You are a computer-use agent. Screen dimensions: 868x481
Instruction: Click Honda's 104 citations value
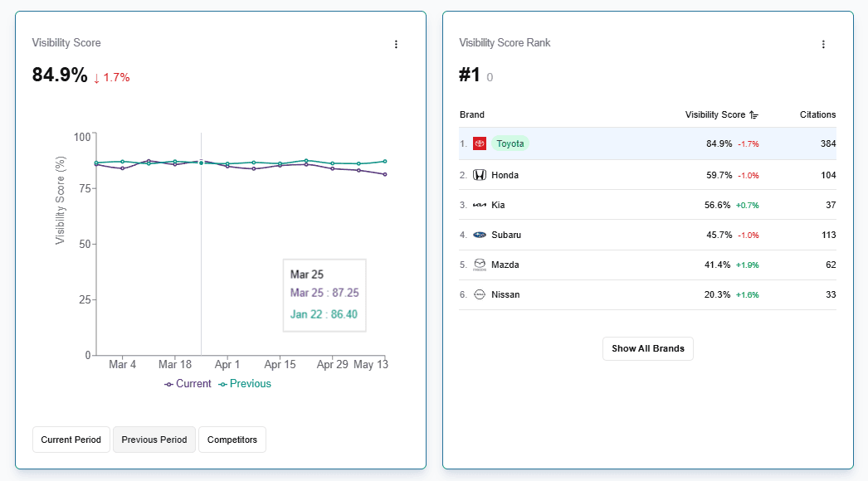point(828,175)
